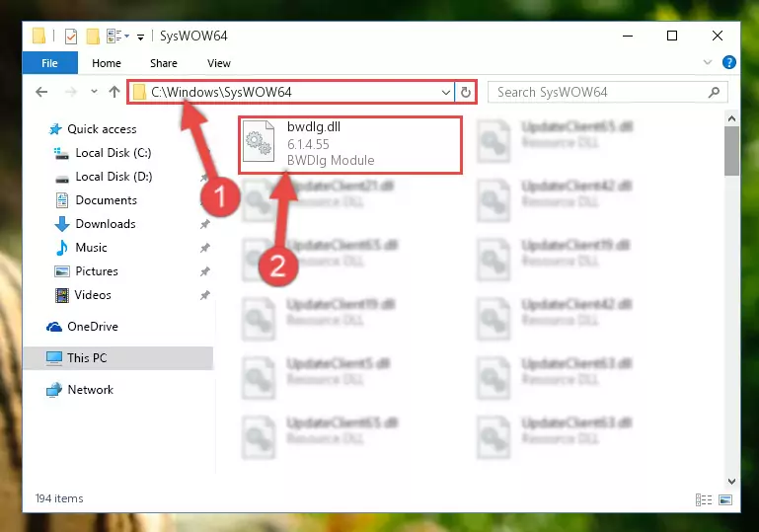Click pin icon beside Videos
The image size is (759, 532).
tap(204, 295)
